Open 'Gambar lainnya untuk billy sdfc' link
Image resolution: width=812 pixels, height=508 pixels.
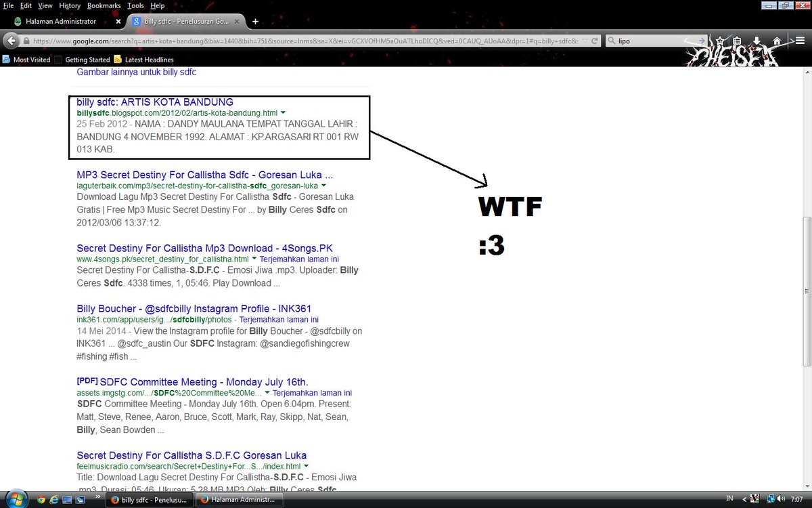[137, 72]
